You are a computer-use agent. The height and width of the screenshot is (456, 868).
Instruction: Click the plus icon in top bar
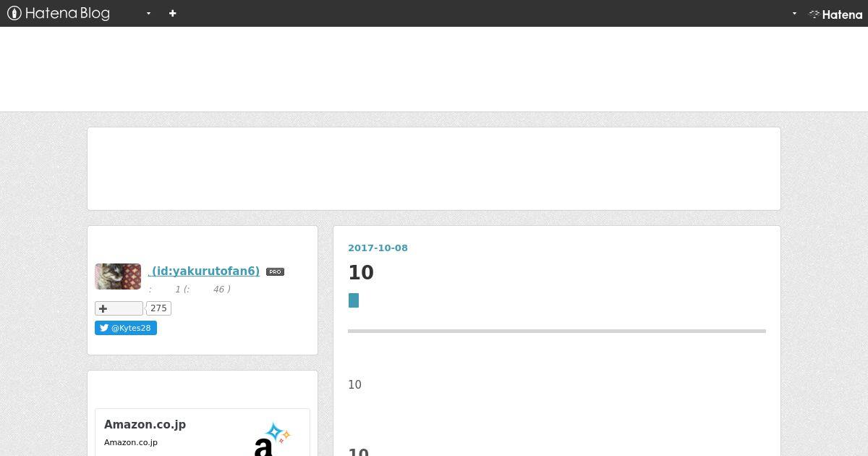point(172,13)
